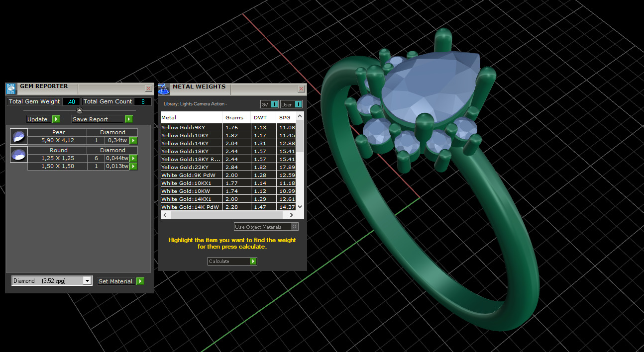
Task: Click the Gem Reporter panel icon
Action: 11,88
